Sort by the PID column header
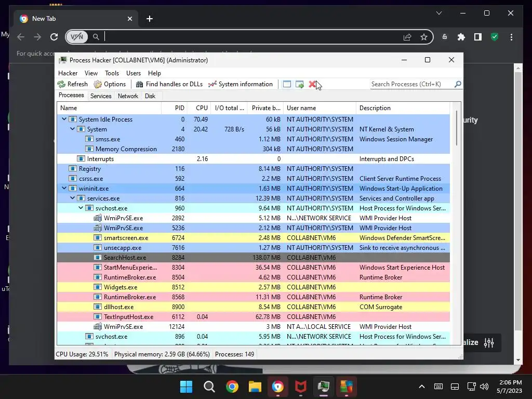This screenshot has height=399, width=532. (x=174, y=108)
